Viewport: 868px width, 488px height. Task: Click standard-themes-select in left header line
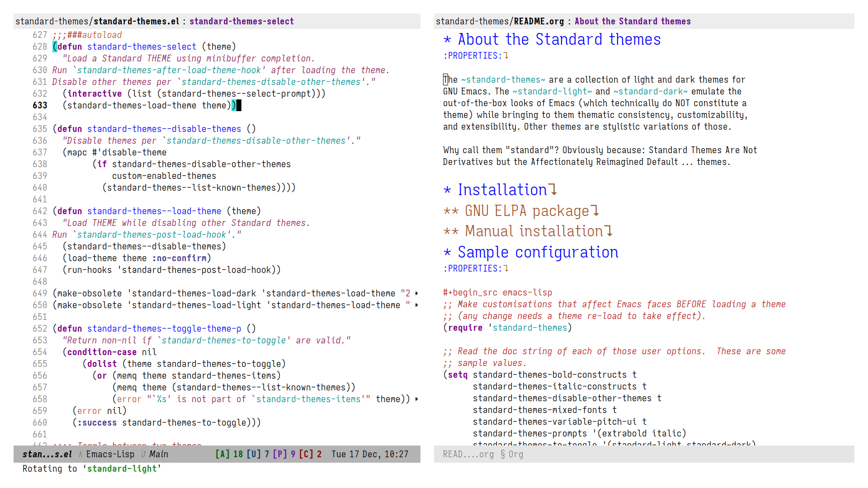(241, 21)
